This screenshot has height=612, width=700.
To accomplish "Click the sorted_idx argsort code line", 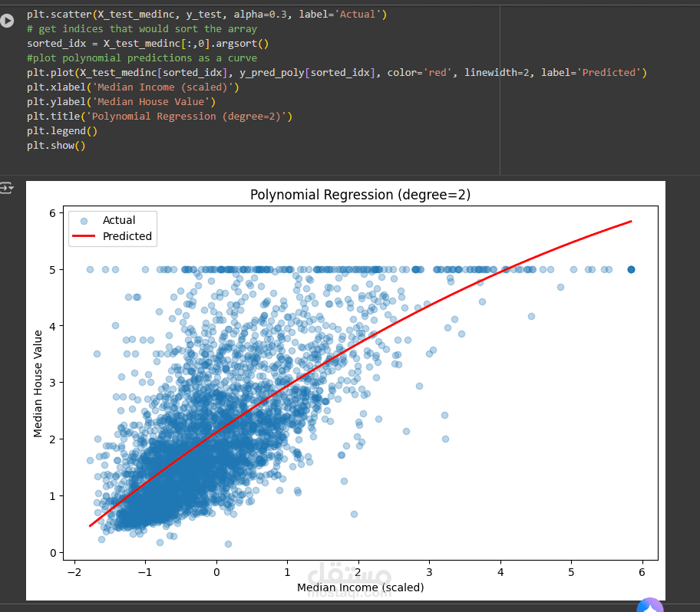I will [x=148, y=44].
